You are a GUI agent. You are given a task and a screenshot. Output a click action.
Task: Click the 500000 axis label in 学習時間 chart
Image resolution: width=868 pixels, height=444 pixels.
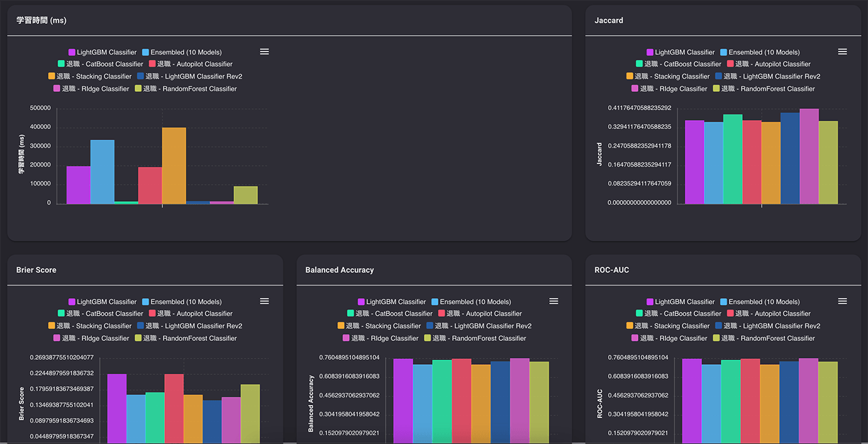coord(40,108)
